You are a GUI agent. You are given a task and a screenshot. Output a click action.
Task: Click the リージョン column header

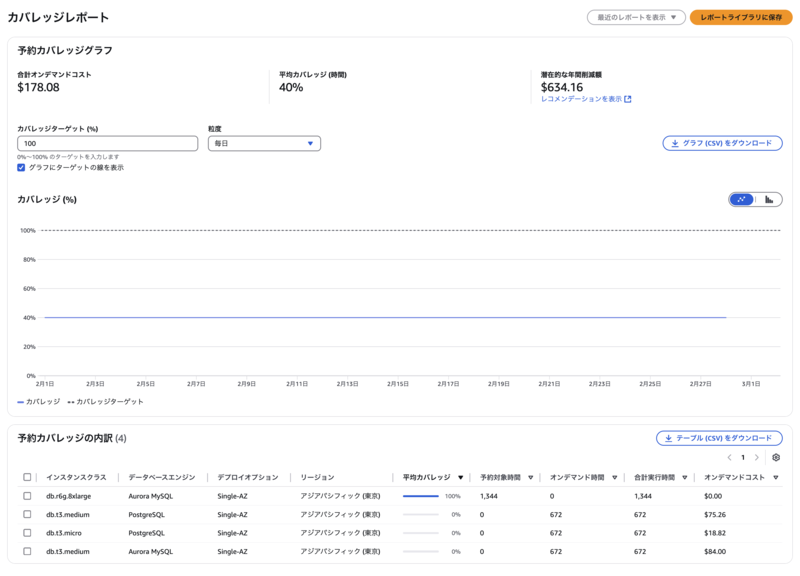click(317, 477)
